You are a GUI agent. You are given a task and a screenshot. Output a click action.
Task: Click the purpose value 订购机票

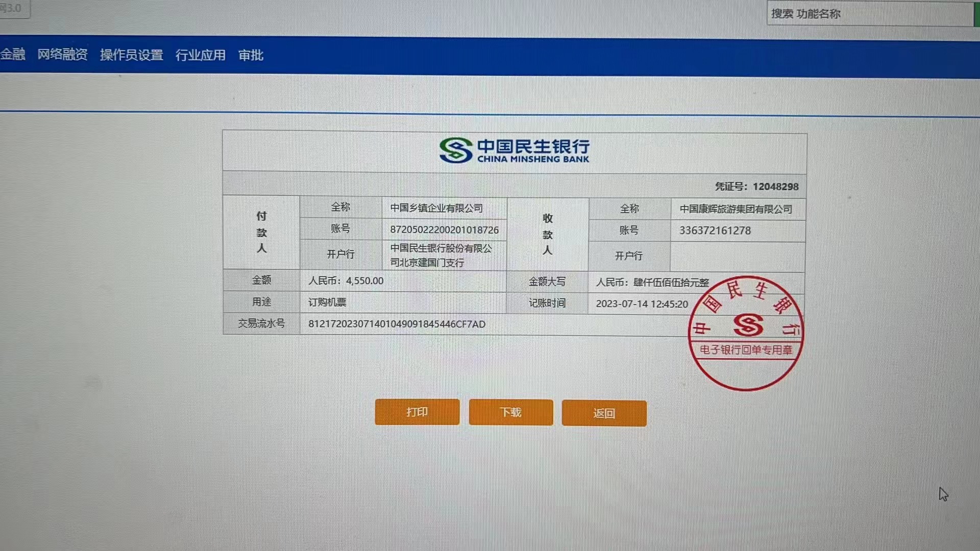pyautogui.click(x=327, y=302)
